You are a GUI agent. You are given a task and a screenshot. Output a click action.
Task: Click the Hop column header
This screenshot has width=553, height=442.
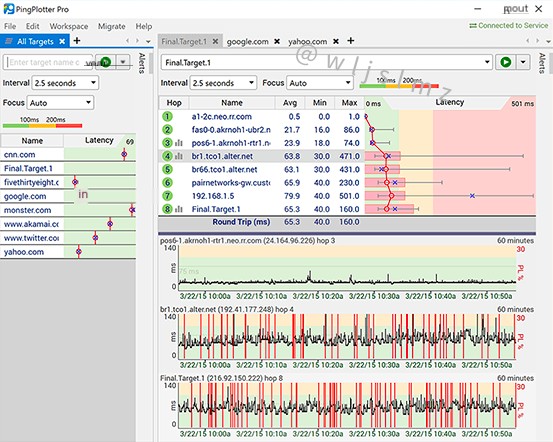(x=174, y=103)
